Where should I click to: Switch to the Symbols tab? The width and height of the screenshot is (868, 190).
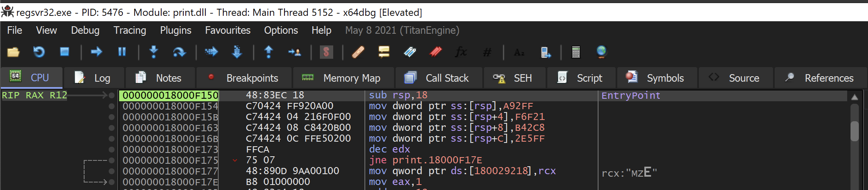657,78
